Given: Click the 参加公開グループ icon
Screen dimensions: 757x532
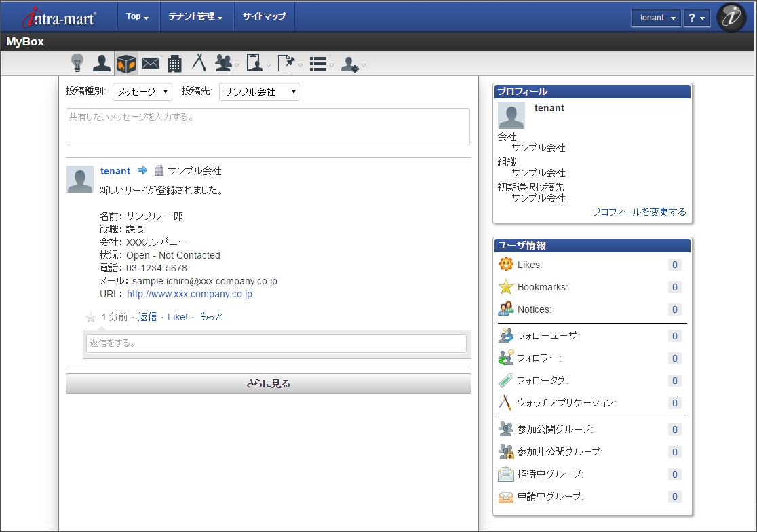Looking at the screenshot, I should pyautogui.click(x=506, y=429).
